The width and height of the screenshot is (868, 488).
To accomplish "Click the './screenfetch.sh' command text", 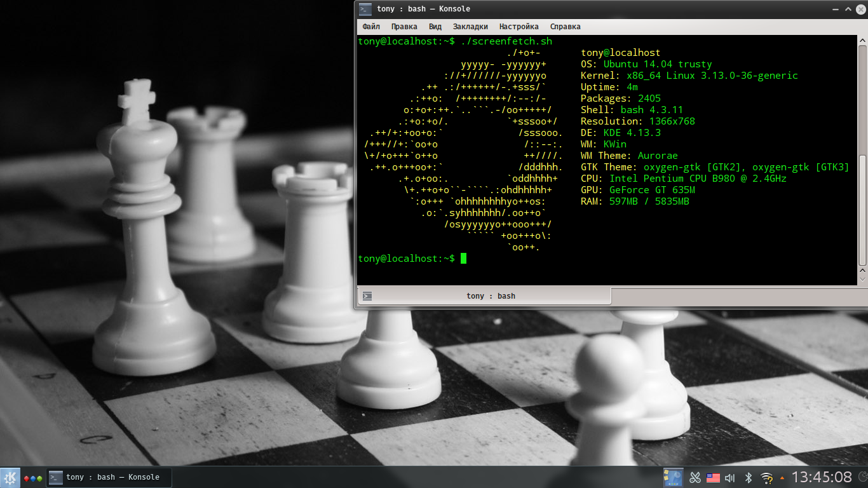I will point(506,41).
